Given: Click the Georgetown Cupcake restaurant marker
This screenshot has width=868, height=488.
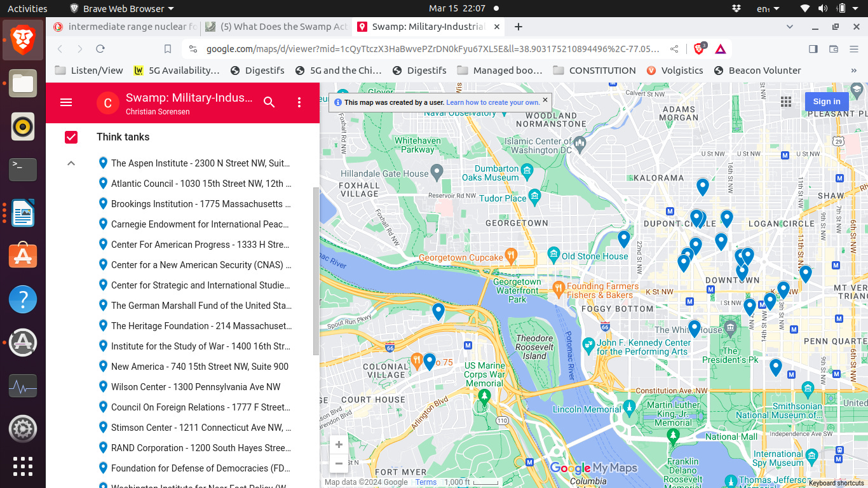Looking at the screenshot, I should point(512,255).
